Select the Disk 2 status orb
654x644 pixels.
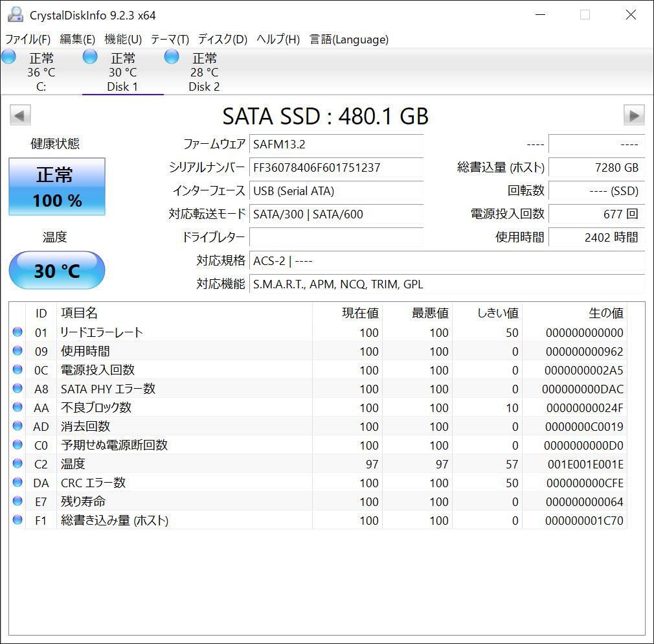click(x=172, y=57)
